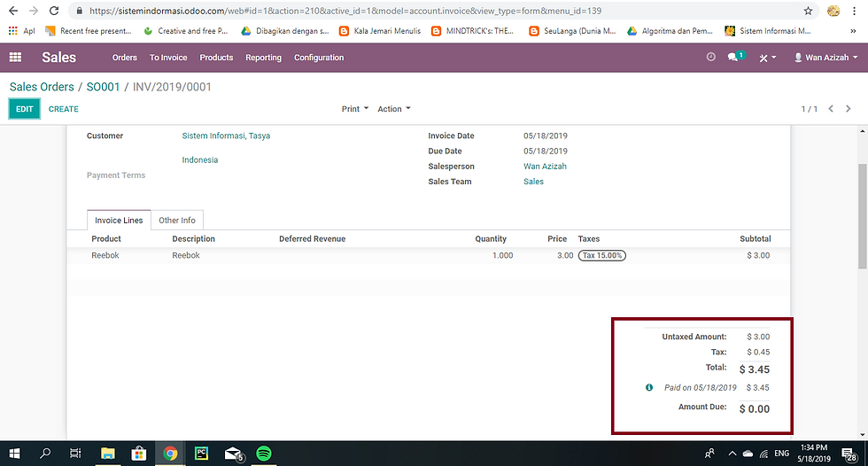Open the Apl apps shortcut in bookmarks

[x=21, y=31]
